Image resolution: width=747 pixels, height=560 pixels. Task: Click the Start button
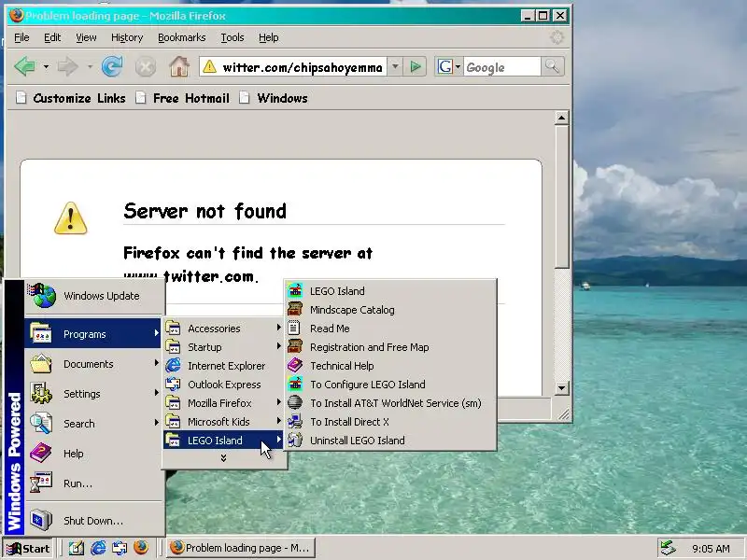pos(28,548)
